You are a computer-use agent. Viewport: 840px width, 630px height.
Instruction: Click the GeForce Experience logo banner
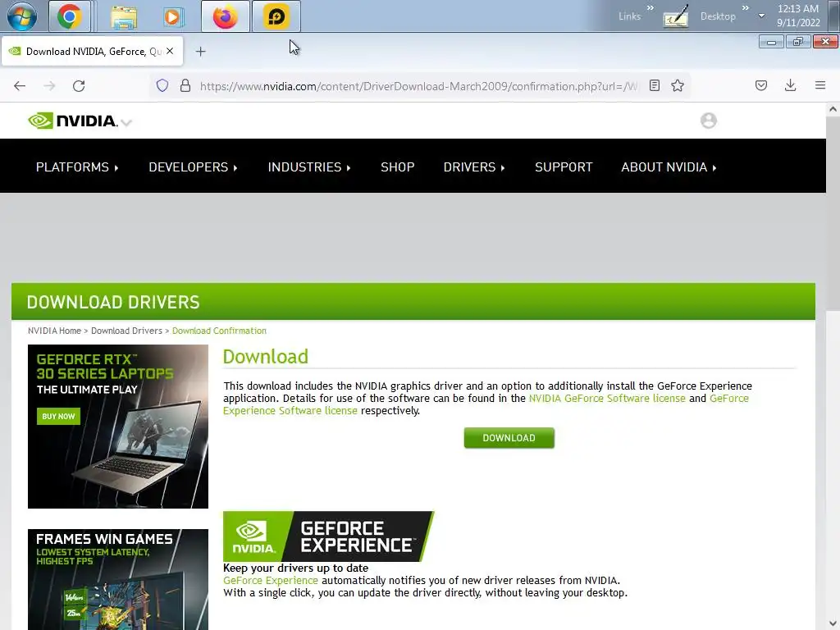coord(328,536)
